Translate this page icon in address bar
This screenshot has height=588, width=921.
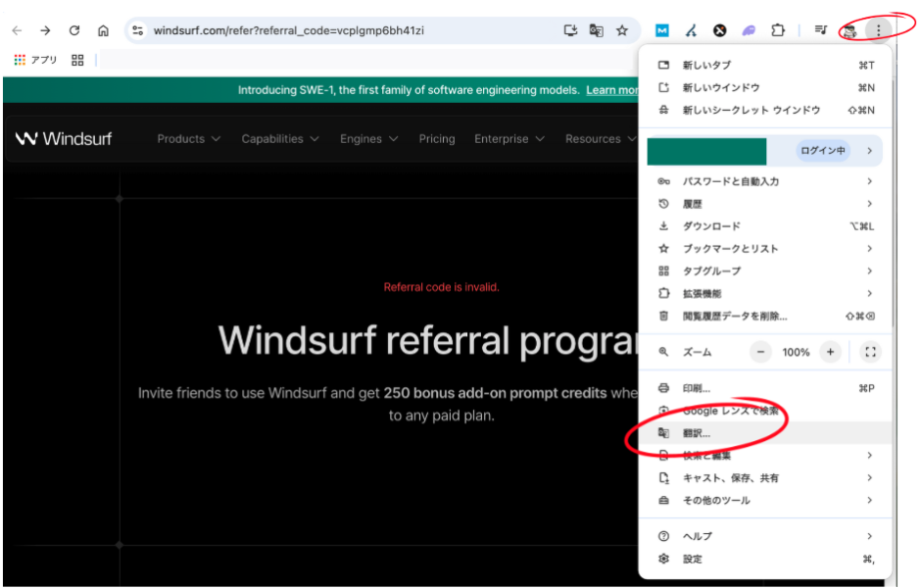[596, 30]
